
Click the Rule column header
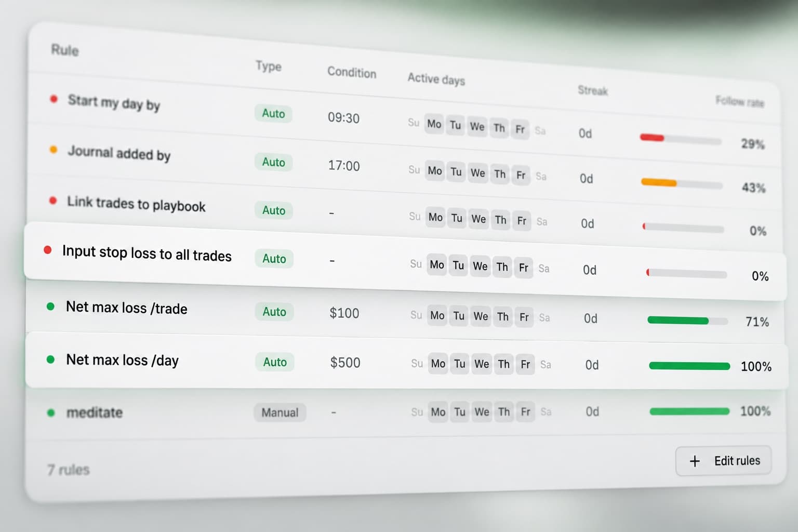(65, 50)
